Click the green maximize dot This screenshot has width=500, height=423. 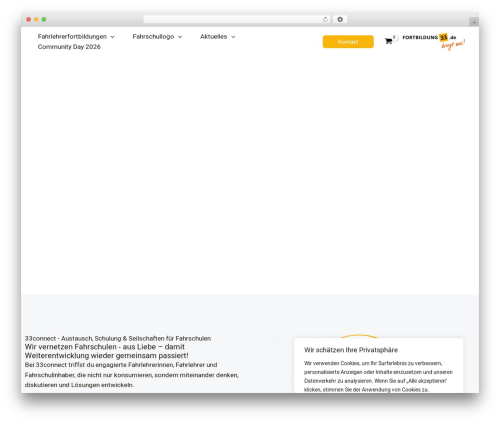[44, 20]
